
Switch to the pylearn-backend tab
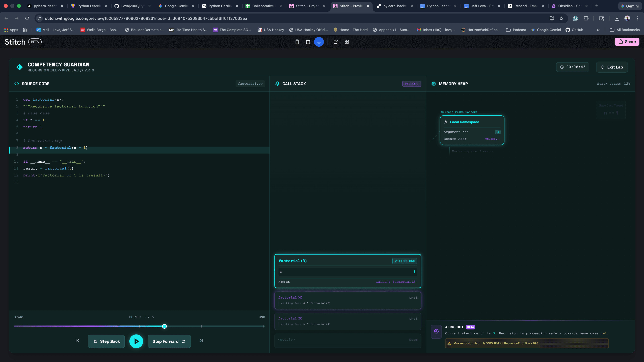(x=394, y=6)
